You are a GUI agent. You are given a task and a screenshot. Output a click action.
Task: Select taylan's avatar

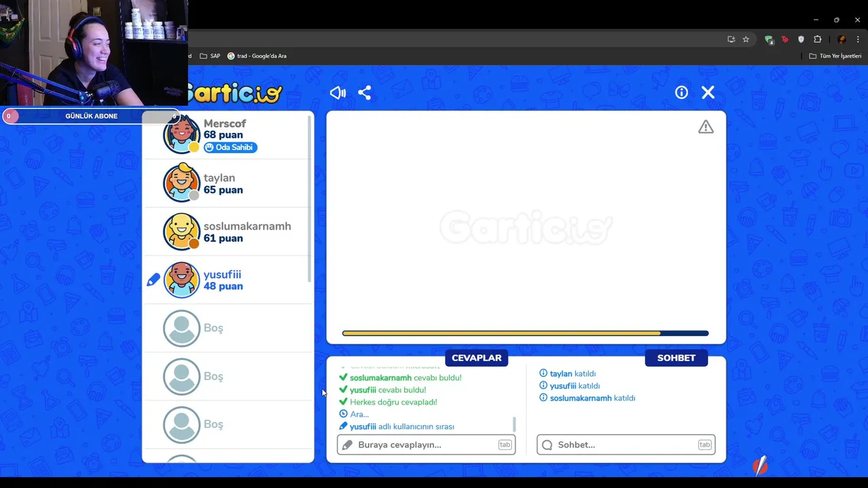point(182,183)
